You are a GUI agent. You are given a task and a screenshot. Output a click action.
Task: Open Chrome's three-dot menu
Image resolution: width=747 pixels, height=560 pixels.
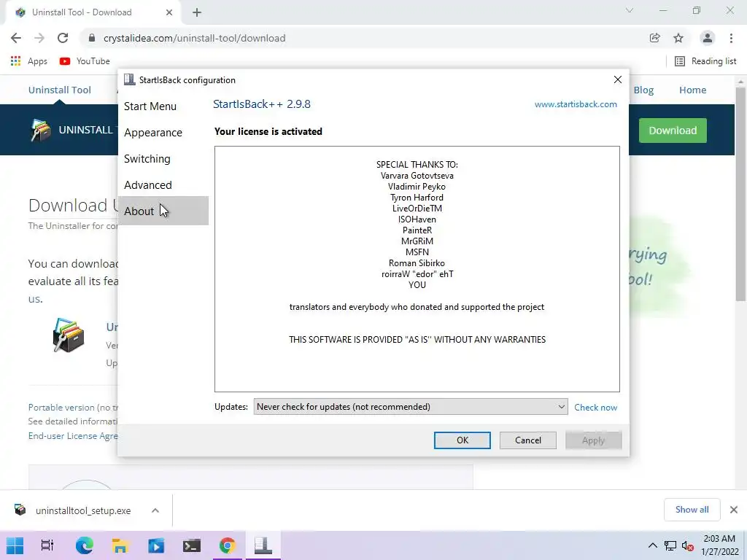(x=731, y=38)
